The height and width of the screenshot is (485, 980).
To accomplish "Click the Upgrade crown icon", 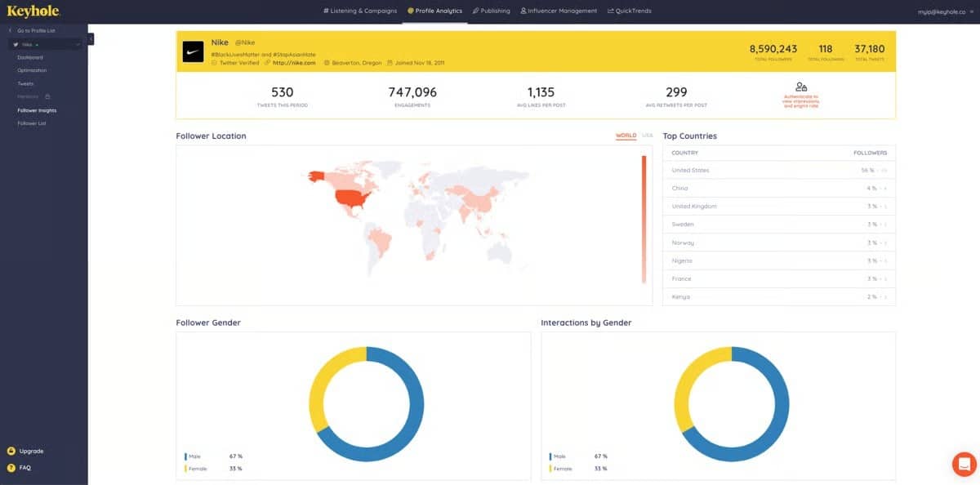I will [x=11, y=451].
